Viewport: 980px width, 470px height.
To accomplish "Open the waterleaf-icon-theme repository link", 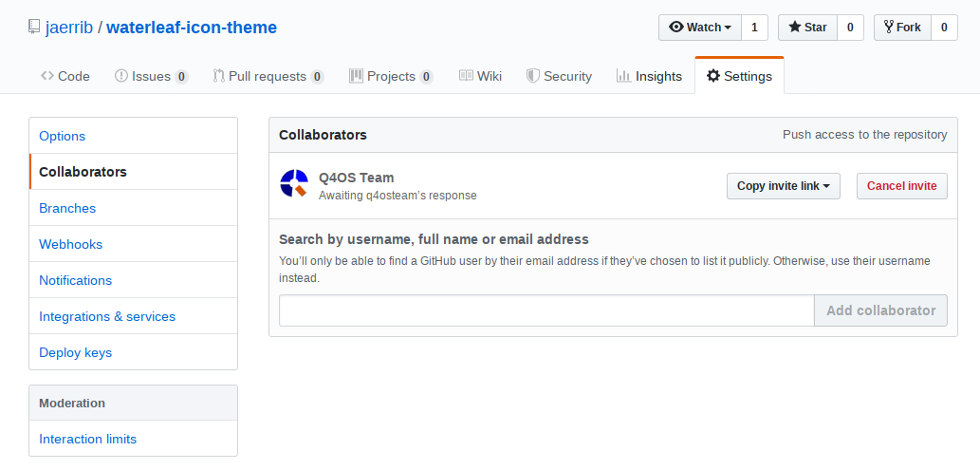I will tap(192, 28).
